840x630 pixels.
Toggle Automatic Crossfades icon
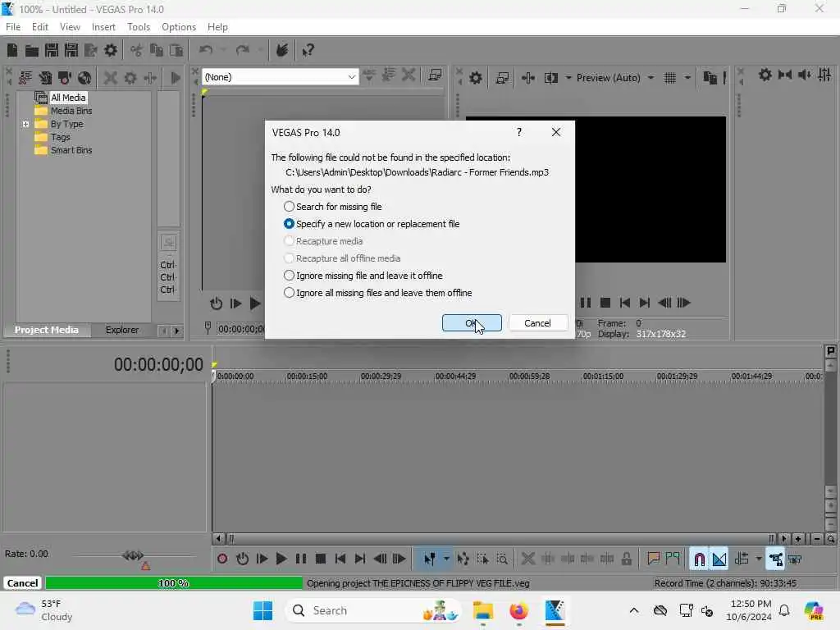719,559
